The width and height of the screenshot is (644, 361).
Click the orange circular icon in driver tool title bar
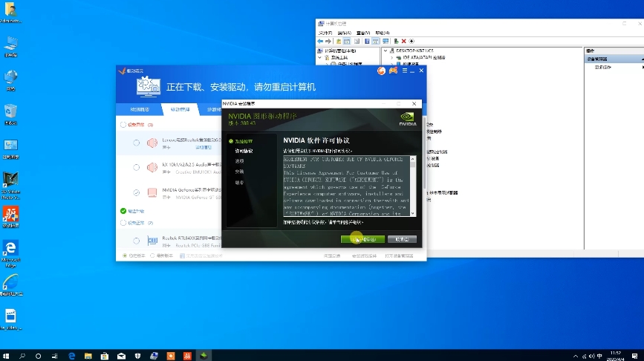[x=382, y=71]
